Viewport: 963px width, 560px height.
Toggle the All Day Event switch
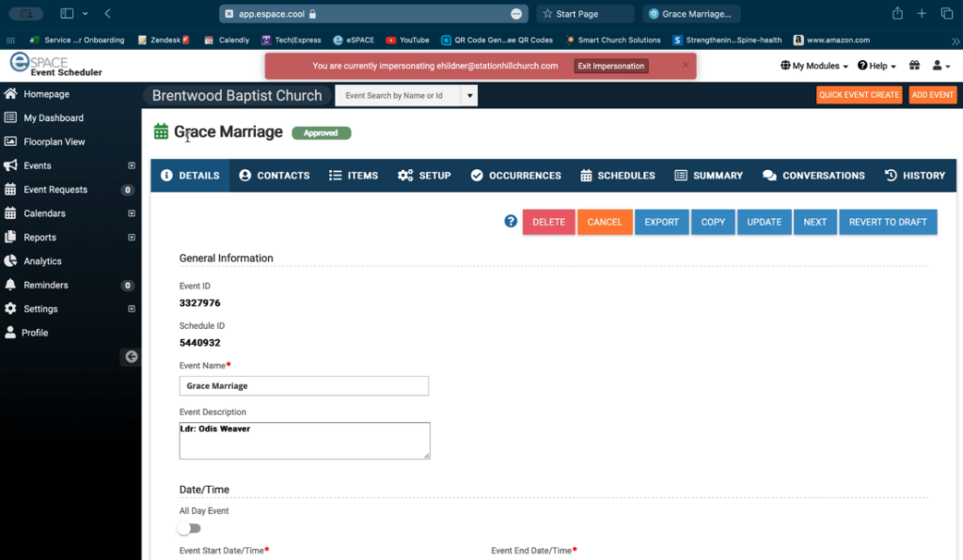[190, 528]
